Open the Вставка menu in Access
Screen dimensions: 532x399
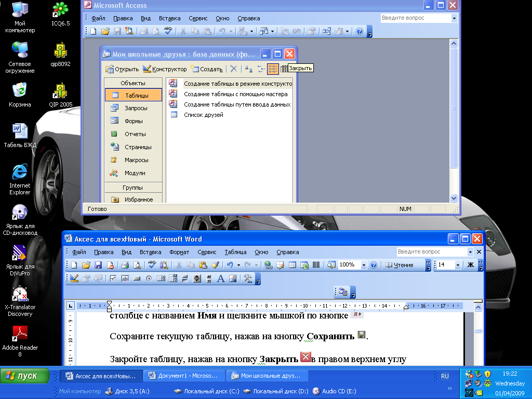170,18
